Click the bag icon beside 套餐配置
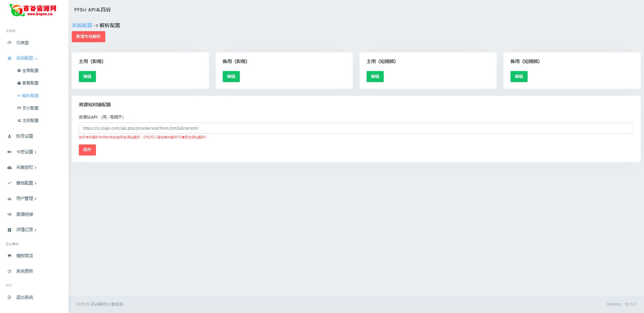Viewport: 644px width, 313px height. click(19, 83)
